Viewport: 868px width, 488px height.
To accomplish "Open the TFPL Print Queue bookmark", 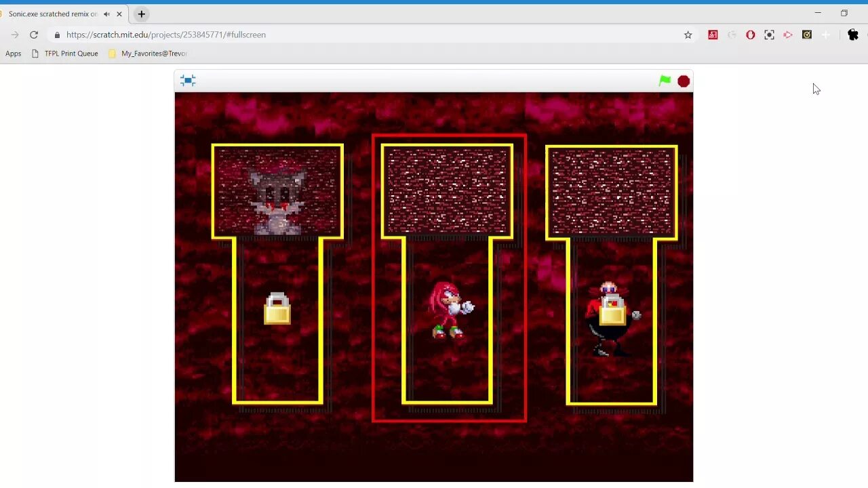I will coord(65,54).
